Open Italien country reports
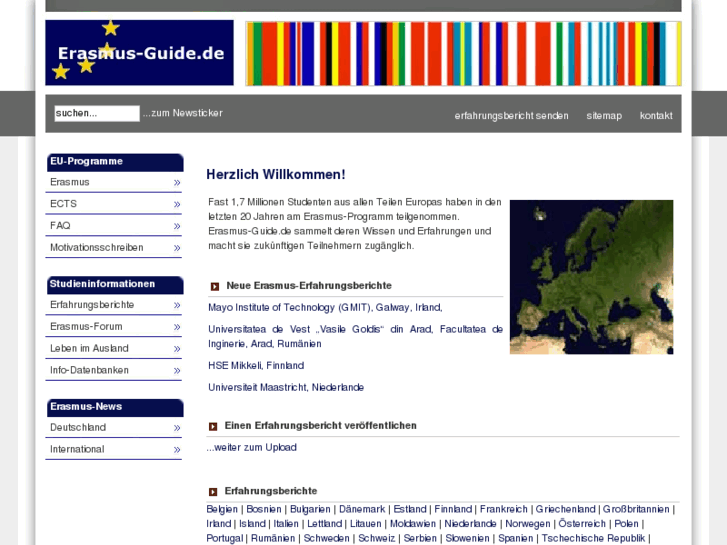This screenshot has width=727, height=545. pos(286,524)
